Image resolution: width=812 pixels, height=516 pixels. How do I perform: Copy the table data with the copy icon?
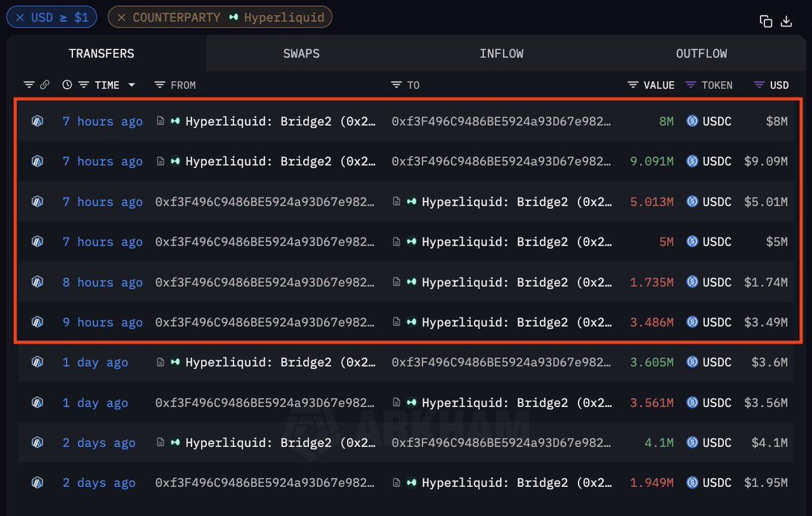pyautogui.click(x=766, y=21)
